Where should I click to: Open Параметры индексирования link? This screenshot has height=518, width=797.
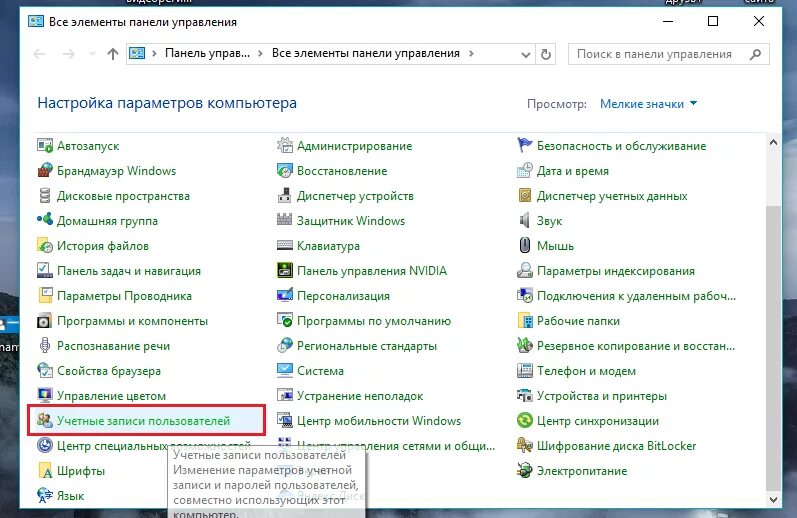(x=616, y=270)
